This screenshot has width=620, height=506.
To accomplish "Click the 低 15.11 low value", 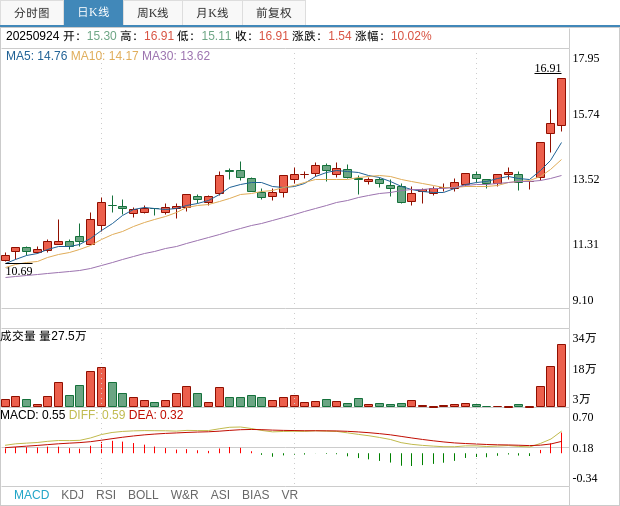I will [216, 36].
